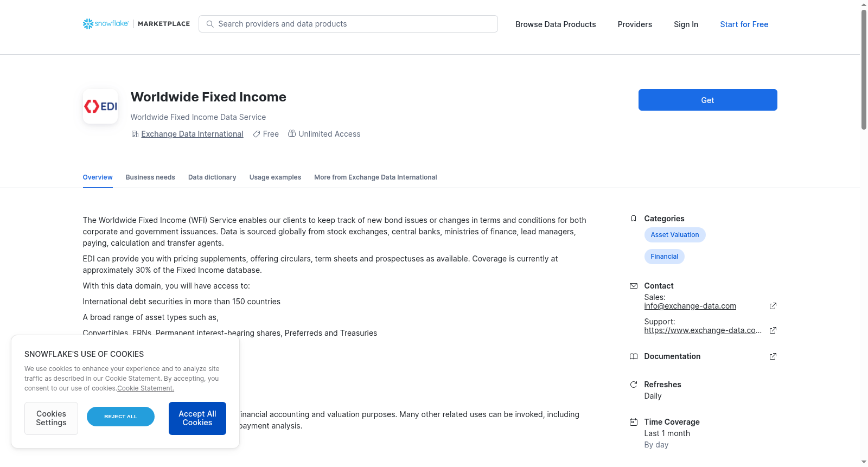The image size is (868, 467).
Task: Click the scrollbar down arrow
Action: point(864,462)
